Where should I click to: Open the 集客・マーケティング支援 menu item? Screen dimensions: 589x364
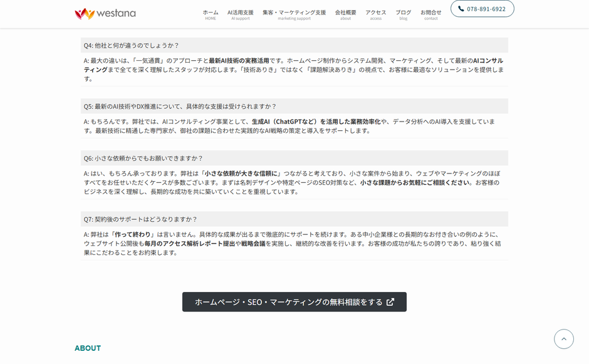click(294, 14)
